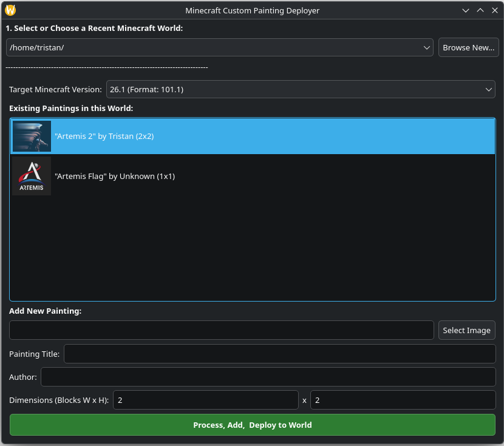
Task: Minimize the window with the down chevron
Action: pos(465,10)
